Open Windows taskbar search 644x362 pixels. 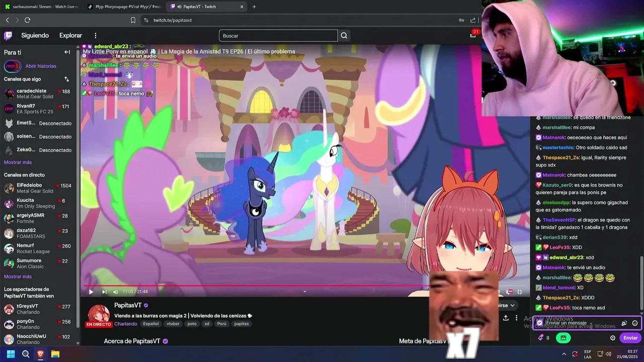(26, 354)
